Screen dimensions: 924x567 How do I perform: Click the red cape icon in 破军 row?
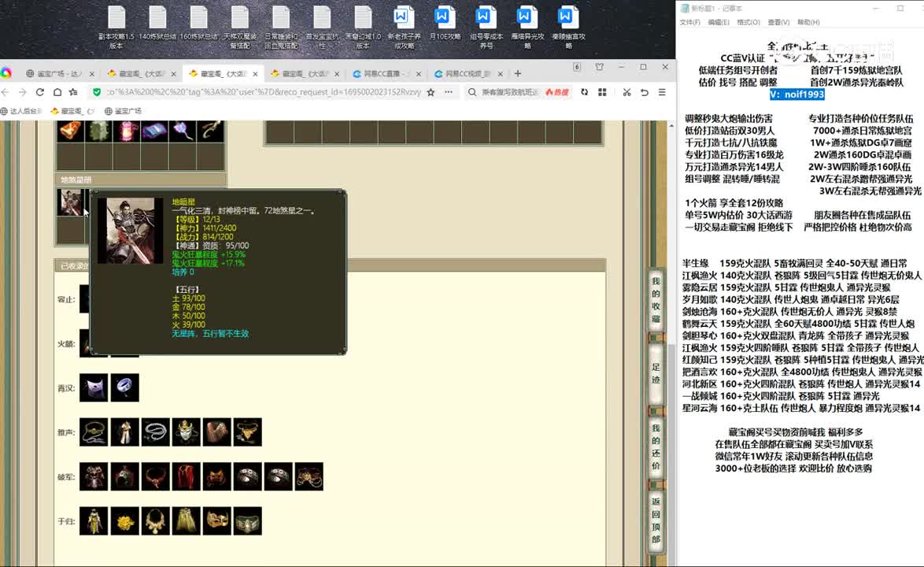pyautogui.click(x=186, y=476)
